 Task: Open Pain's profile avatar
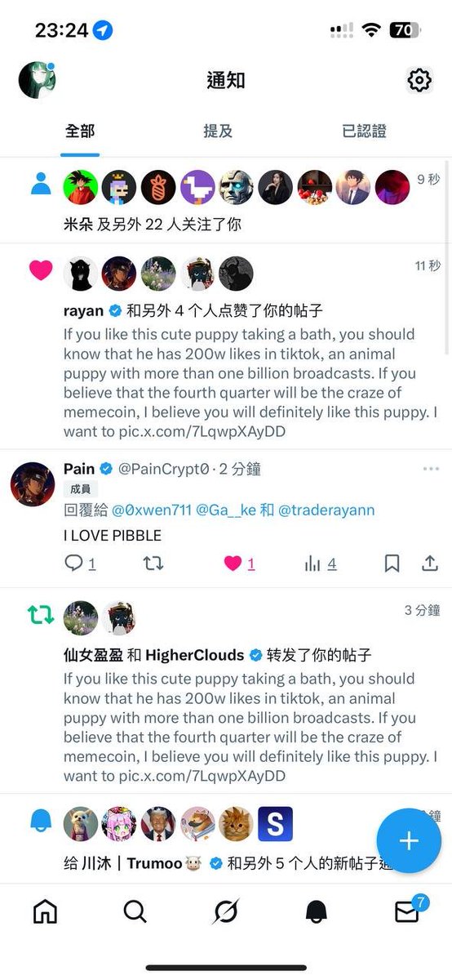click(33, 483)
